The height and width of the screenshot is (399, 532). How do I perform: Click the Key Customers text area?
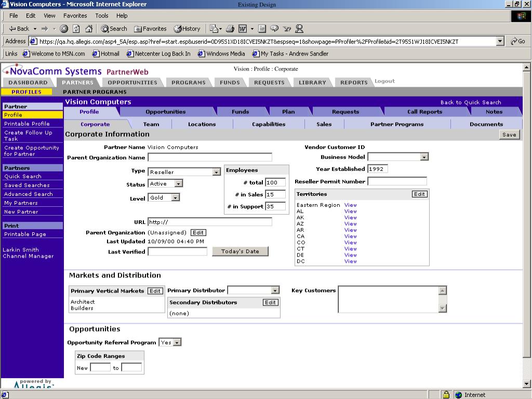click(389, 299)
